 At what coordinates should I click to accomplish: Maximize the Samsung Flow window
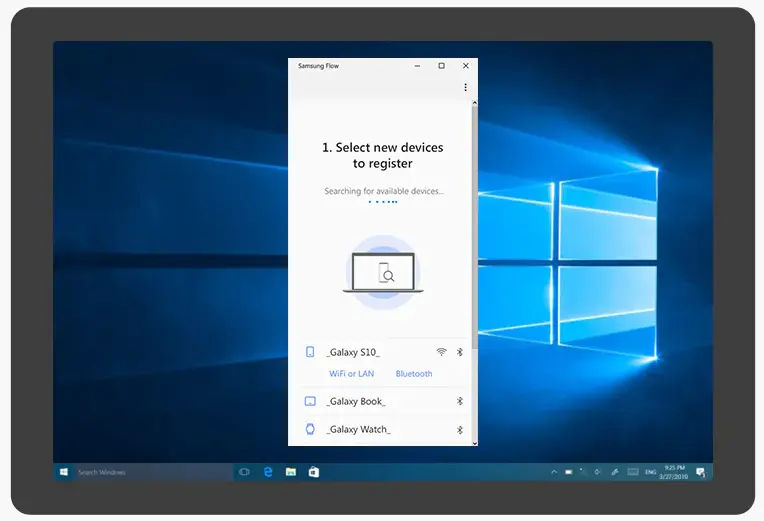[441, 66]
